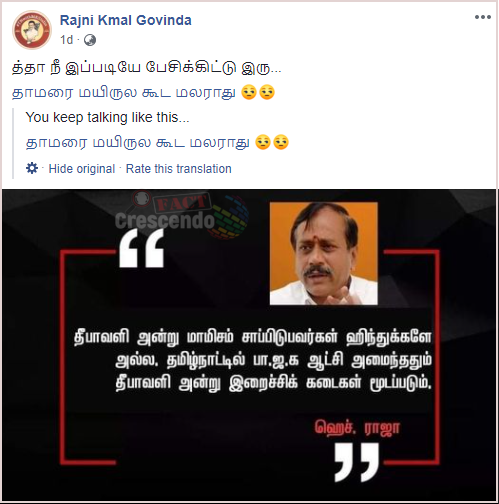The image size is (499, 504).
Task: Click blue Tamil hashtag text in original post
Action: tap(124, 92)
